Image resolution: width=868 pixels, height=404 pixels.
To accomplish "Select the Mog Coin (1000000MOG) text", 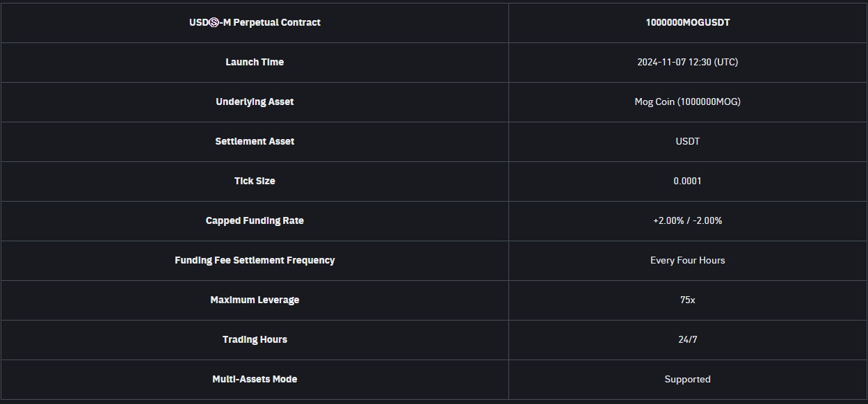I will [x=687, y=102].
